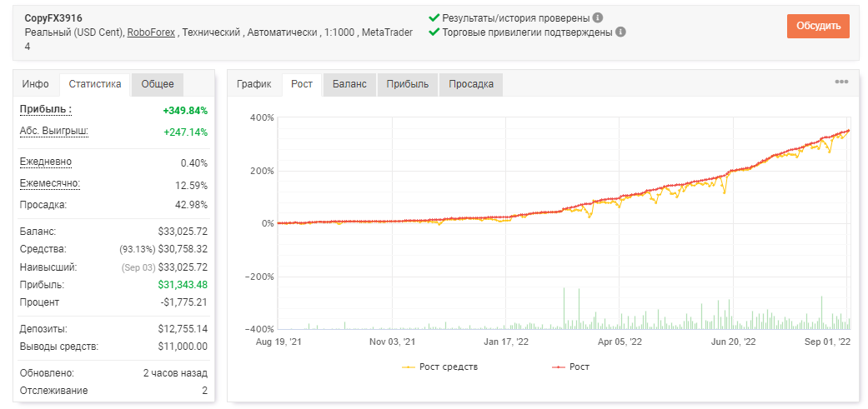Click the +247.14% absolute gain value
868x409 pixels.
coord(185,132)
